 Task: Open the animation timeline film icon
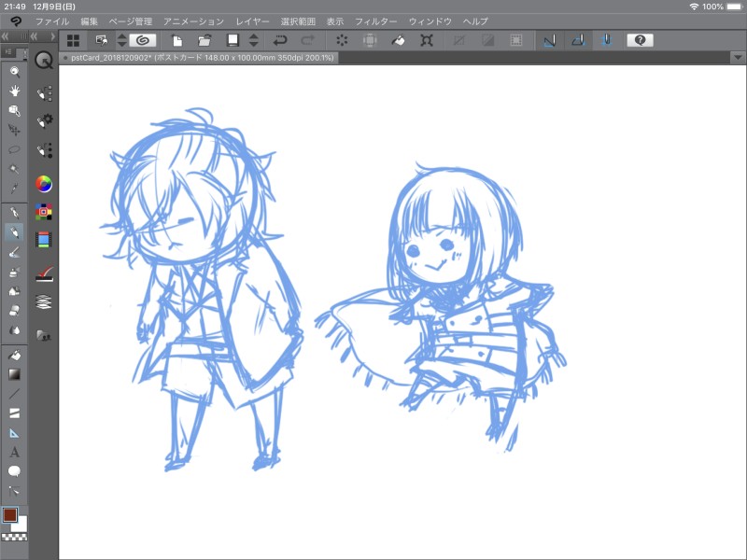point(44,240)
